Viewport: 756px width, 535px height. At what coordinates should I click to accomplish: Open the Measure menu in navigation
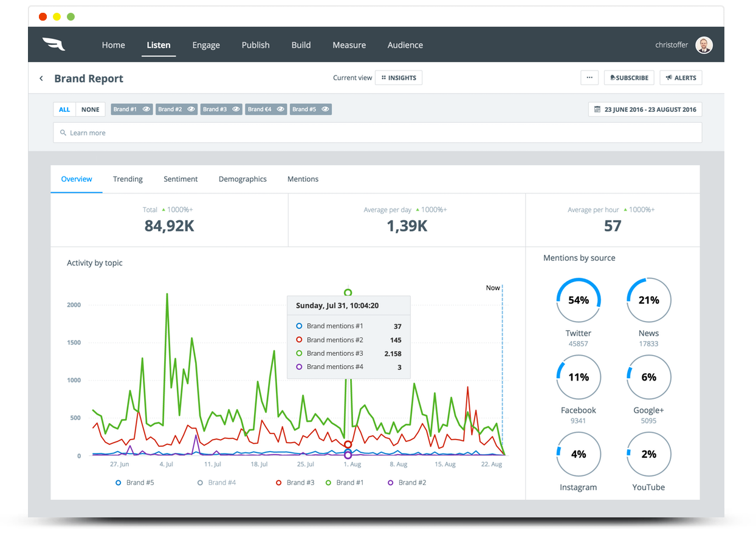coord(349,45)
